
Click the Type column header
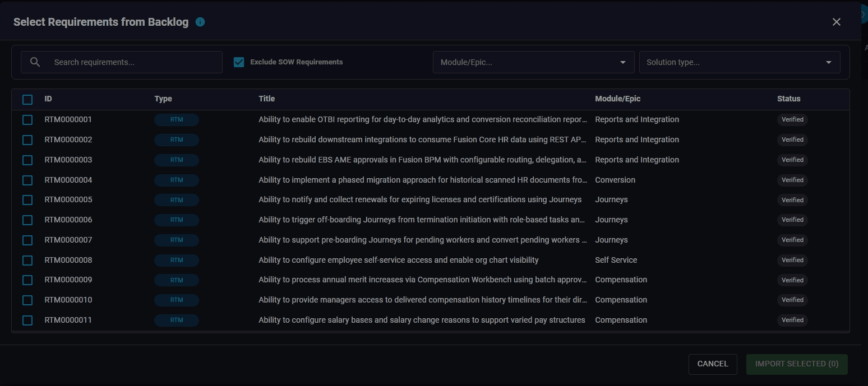click(163, 99)
